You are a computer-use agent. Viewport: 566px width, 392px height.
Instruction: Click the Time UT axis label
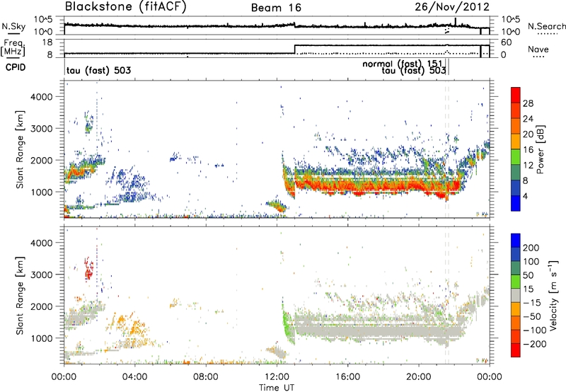tap(277, 387)
